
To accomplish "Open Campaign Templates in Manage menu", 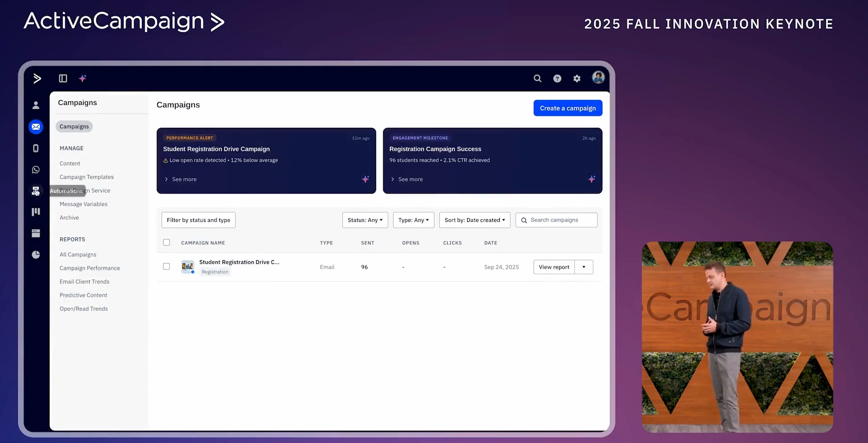I will pyautogui.click(x=87, y=177).
